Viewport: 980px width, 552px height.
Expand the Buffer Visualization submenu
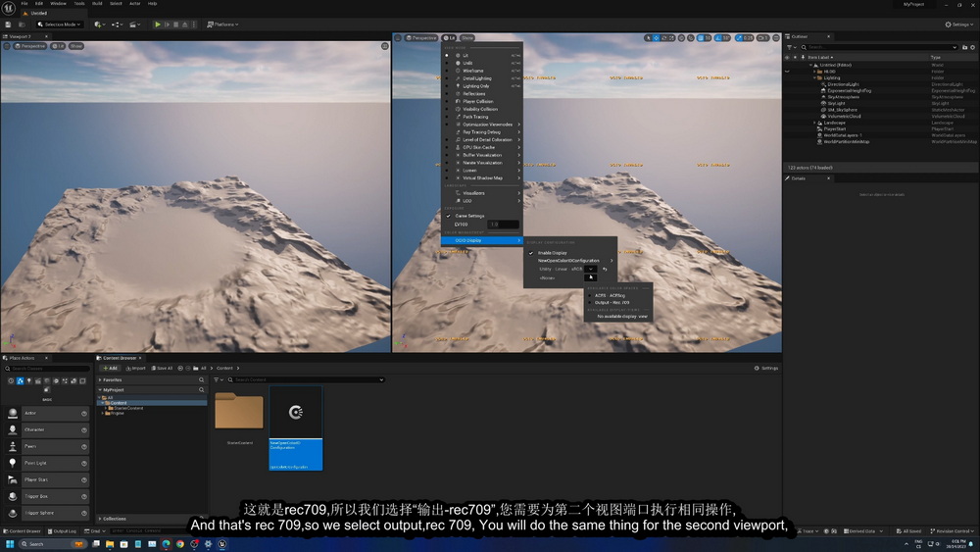click(x=482, y=155)
